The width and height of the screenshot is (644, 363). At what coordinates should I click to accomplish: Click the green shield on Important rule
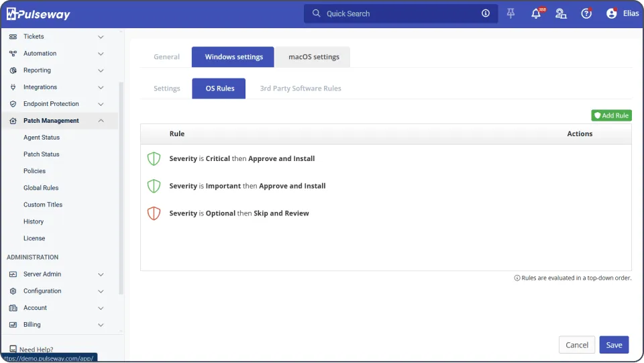click(154, 186)
